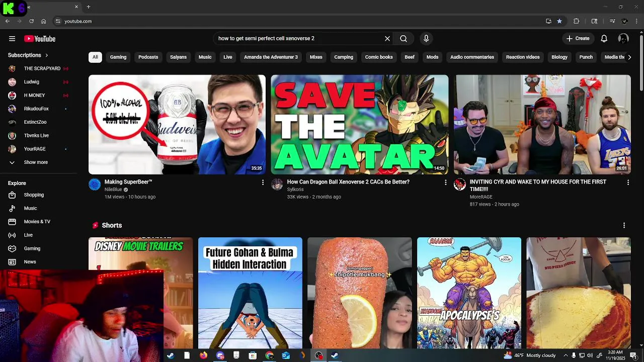Screen dimensions: 644x362
Task: Run search with the magnifying glass button
Action: [x=404, y=39]
